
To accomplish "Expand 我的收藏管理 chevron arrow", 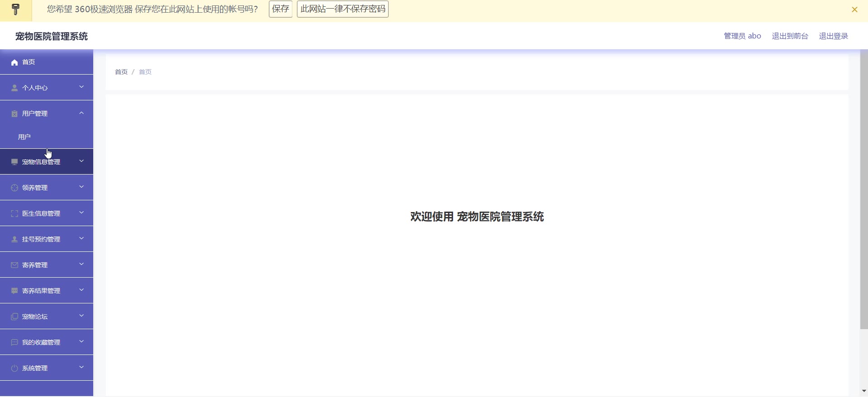I will tap(81, 341).
